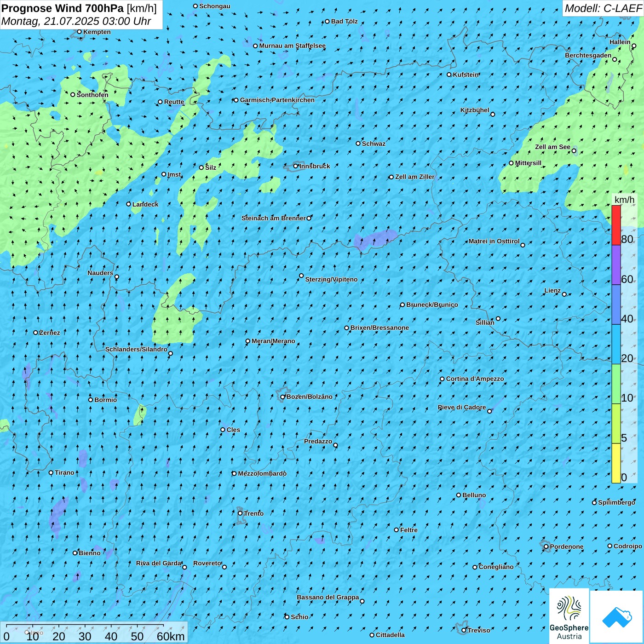The height and width of the screenshot is (644, 644).
Task: Click the Kempten location dot
Action: [x=79, y=32]
